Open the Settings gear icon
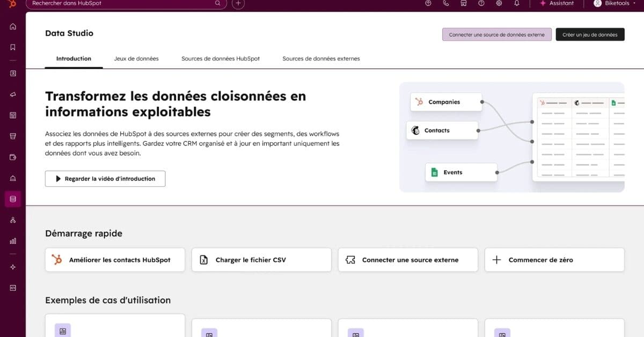 pyautogui.click(x=499, y=3)
